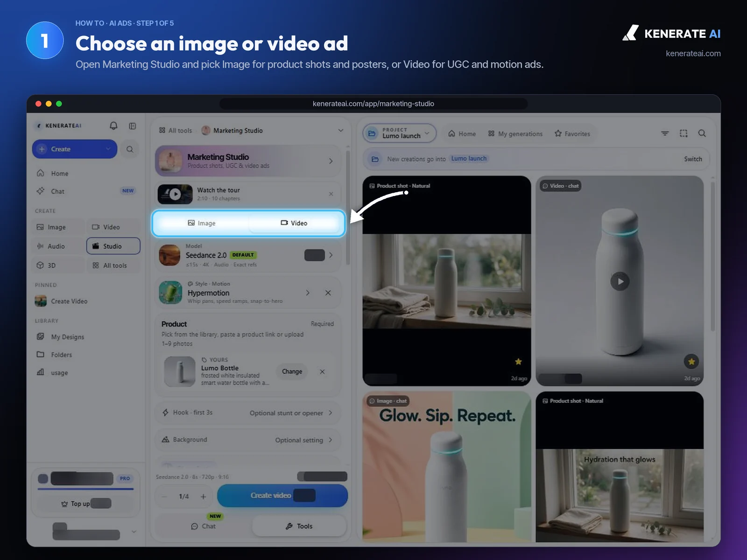This screenshot has width=747, height=560.
Task: Play the Video chat bottle preview
Action: (620, 281)
